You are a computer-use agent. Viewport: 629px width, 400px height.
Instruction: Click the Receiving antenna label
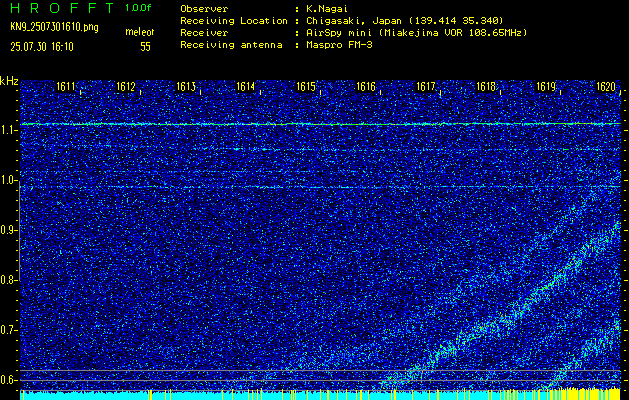(x=231, y=45)
